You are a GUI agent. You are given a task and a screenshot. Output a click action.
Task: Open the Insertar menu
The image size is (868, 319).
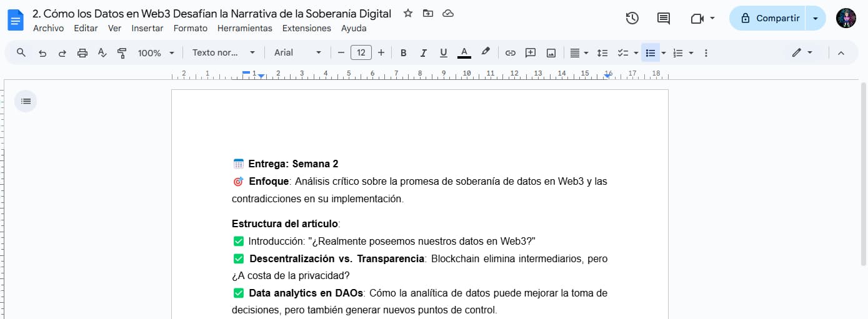point(147,28)
